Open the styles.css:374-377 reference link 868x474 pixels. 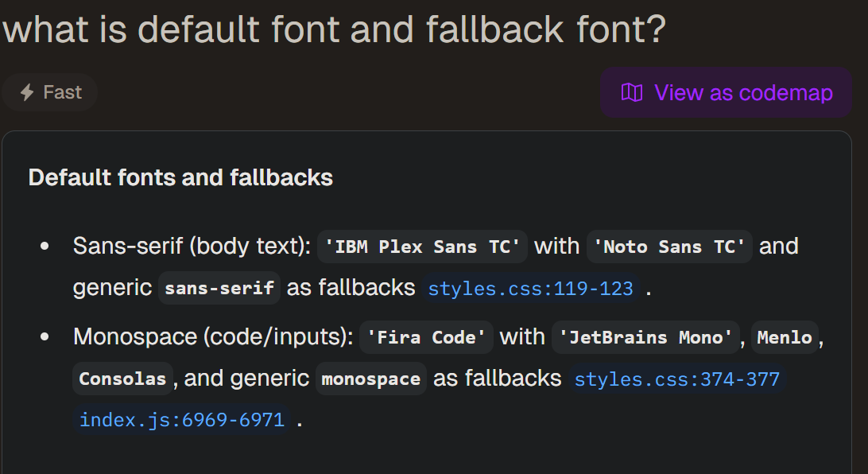coord(676,379)
